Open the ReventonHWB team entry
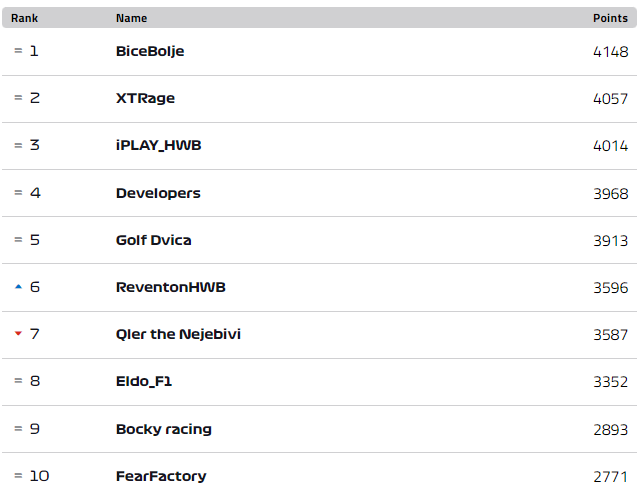 click(171, 287)
